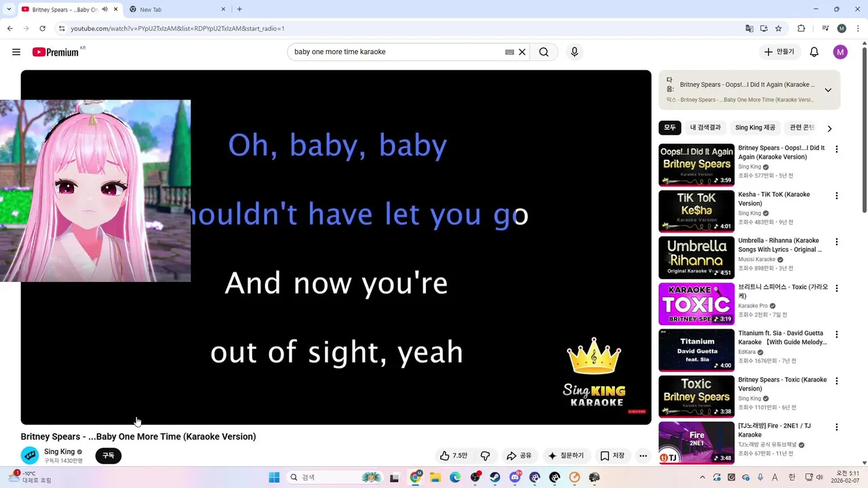Image resolution: width=868 pixels, height=488 pixels.
Task: Open the YouTube hamburger guide menu
Action: click(x=16, y=52)
